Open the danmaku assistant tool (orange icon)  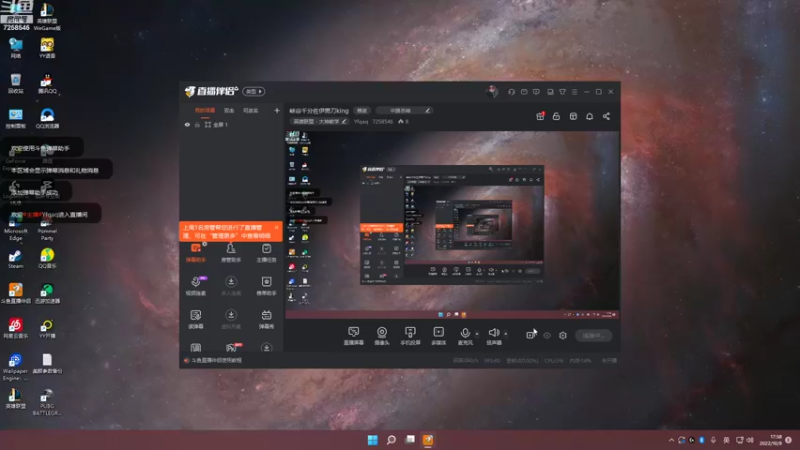click(x=195, y=253)
